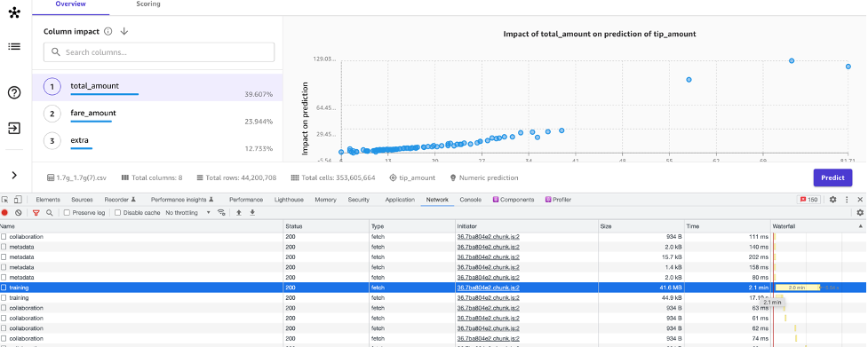Open DevTools settings gear icon

click(x=833, y=200)
